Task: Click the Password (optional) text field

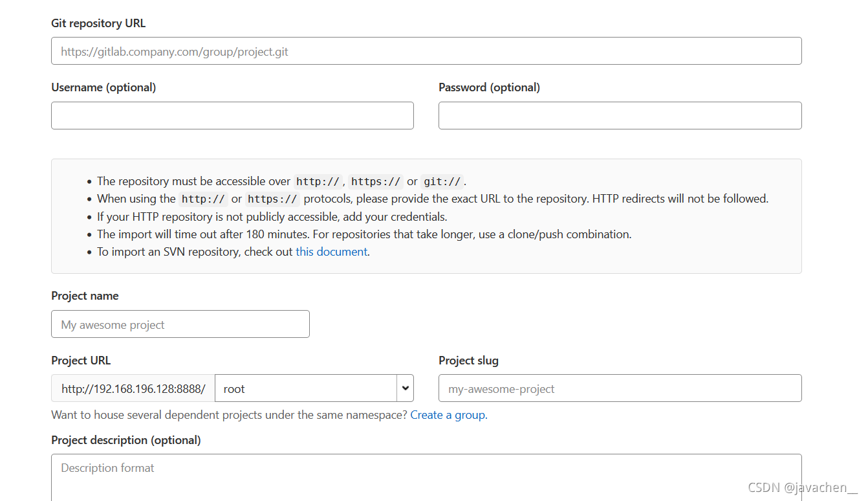Action: 620,115
